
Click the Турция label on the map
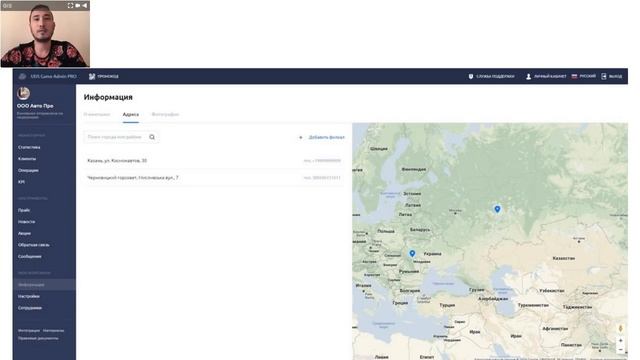[447, 305]
